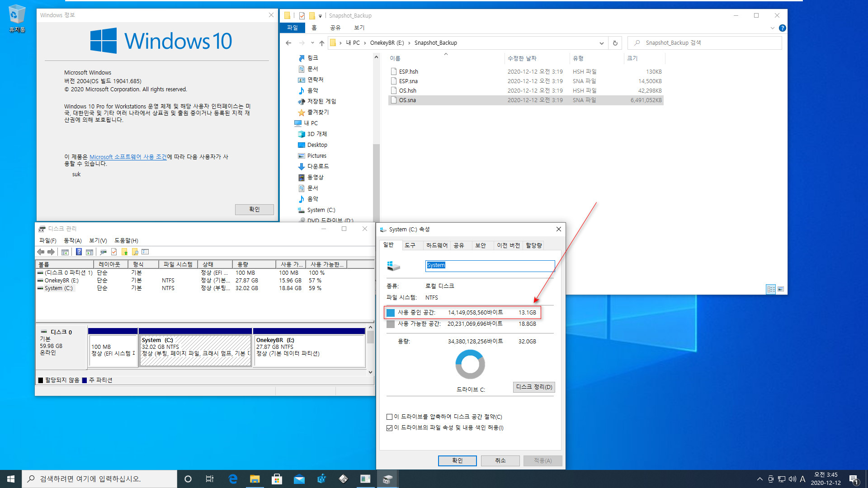Open Registry Editor icon on the taskbar
The height and width of the screenshot is (488, 868).
tap(321, 479)
